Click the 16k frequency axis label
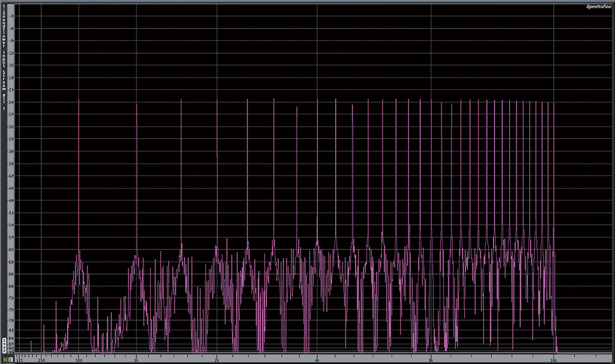This screenshot has width=615, height=364. point(553,360)
